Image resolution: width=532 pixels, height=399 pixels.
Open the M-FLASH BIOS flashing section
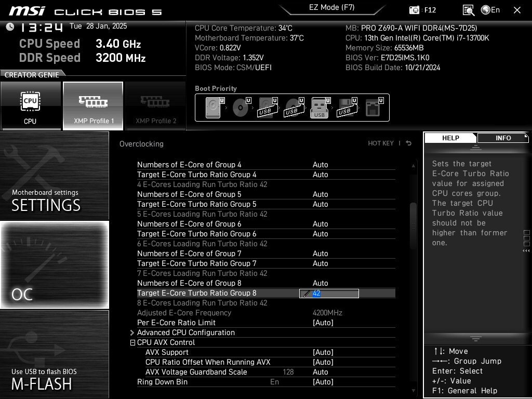click(54, 354)
